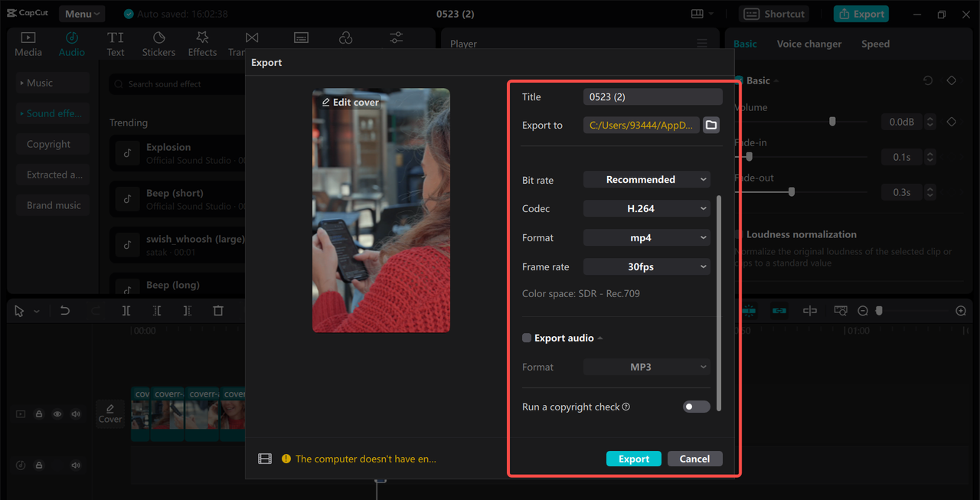Open the Frame rate 30fps dropdown
980x500 pixels.
[647, 266]
